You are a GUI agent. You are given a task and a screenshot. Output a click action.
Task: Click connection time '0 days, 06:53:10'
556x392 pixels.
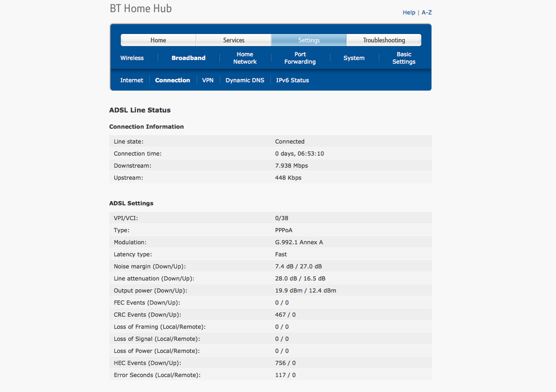(300, 154)
